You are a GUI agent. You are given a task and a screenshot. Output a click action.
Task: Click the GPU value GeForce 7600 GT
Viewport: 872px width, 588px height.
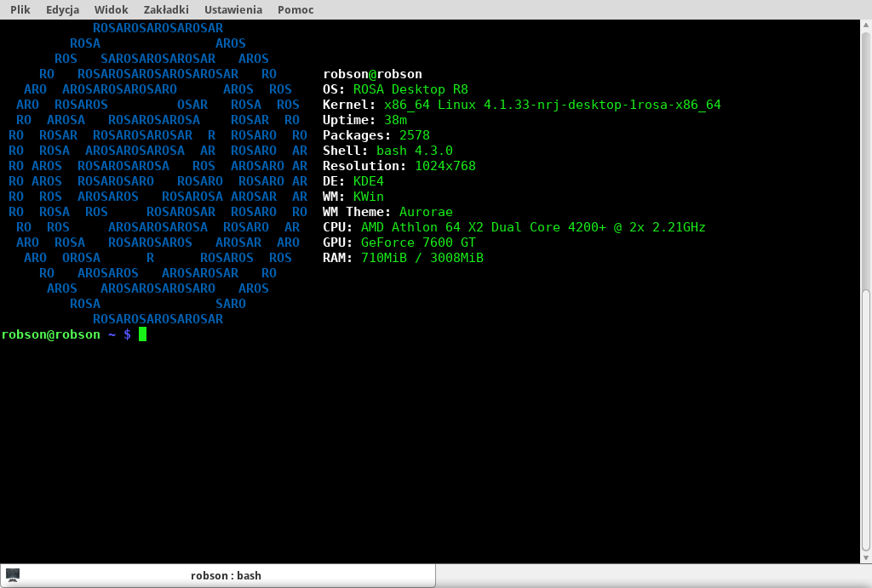pos(418,243)
